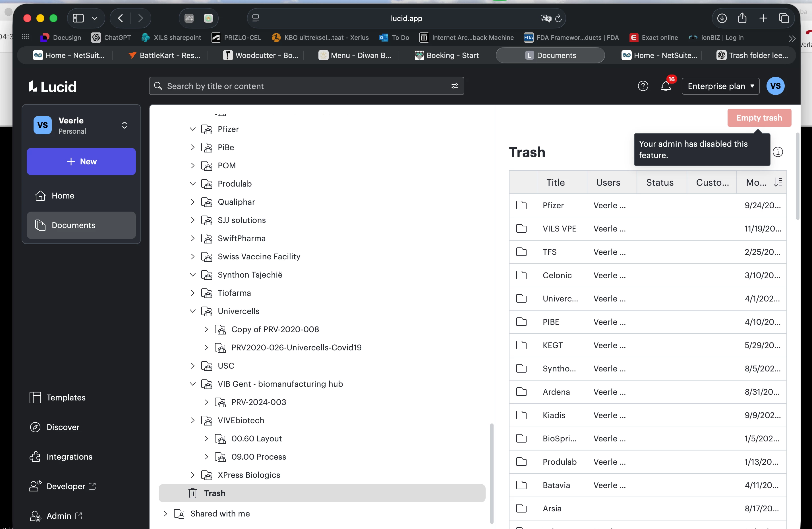Open Integrations in the sidebar
The height and width of the screenshot is (529, 812).
69,457
